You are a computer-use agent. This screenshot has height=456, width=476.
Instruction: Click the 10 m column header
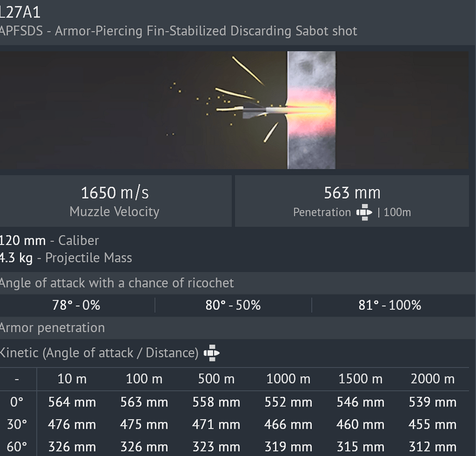coord(72,379)
